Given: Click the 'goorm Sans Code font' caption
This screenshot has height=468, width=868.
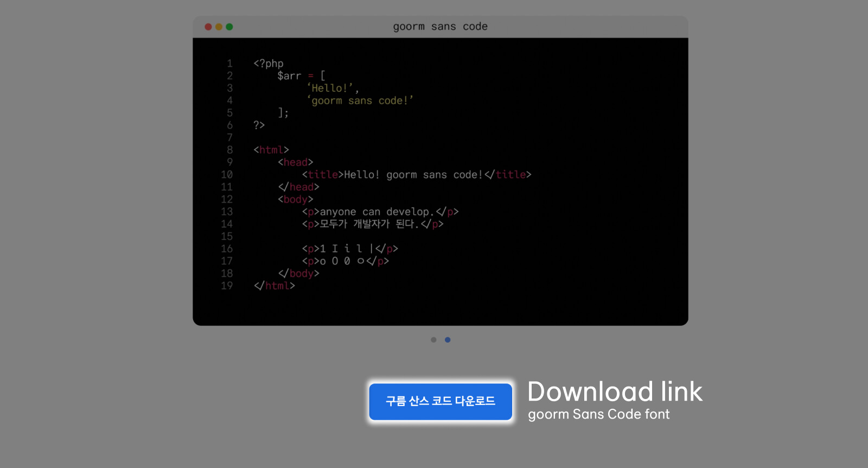Looking at the screenshot, I should pyautogui.click(x=599, y=414).
